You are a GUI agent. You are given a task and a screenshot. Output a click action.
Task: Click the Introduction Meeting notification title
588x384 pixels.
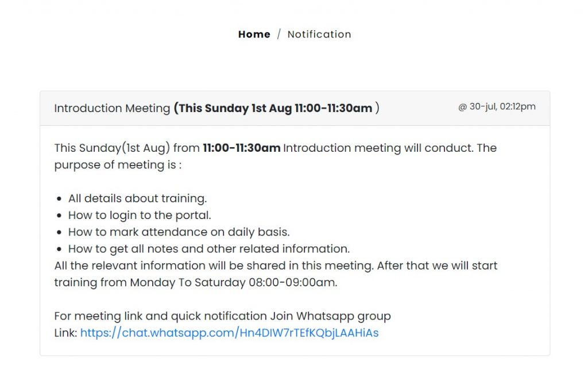click(x=112, y=108)
